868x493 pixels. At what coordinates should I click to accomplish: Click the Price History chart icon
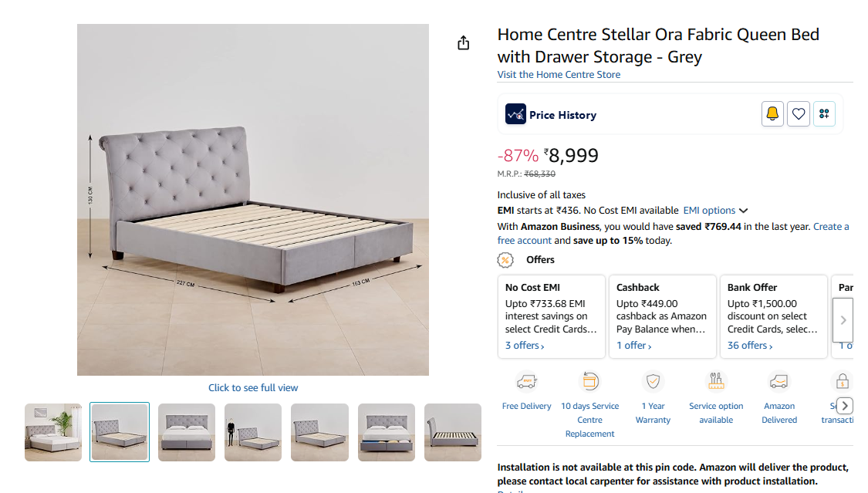[x=515, y=114]
